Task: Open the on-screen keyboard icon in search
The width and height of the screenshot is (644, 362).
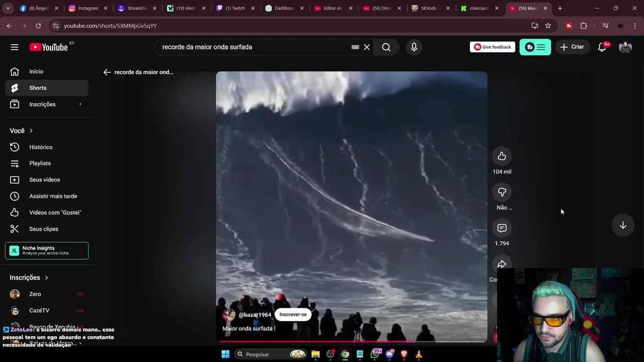Action: pyautogui.click(x=355, y=47)
